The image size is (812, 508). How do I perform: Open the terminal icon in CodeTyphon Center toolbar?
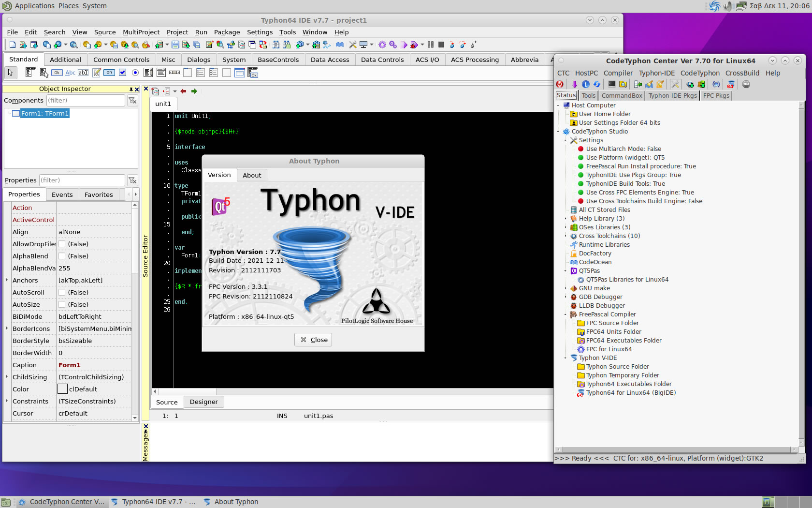pos(612,84)
